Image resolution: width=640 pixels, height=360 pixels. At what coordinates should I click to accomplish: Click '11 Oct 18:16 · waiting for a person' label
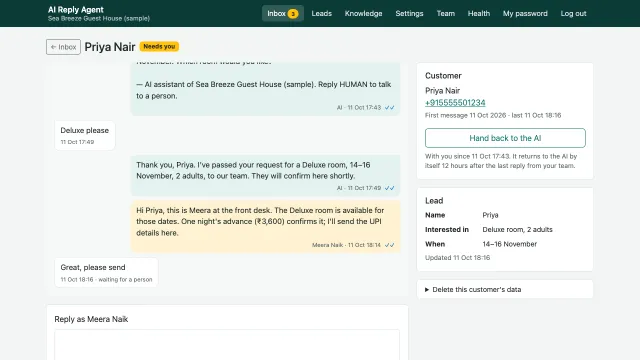click(x=106, y=280)
